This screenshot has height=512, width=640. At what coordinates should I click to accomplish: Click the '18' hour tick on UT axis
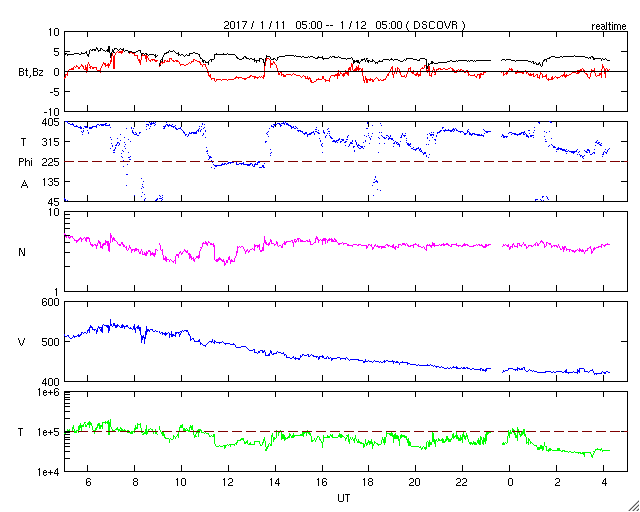tap(369, 482)
